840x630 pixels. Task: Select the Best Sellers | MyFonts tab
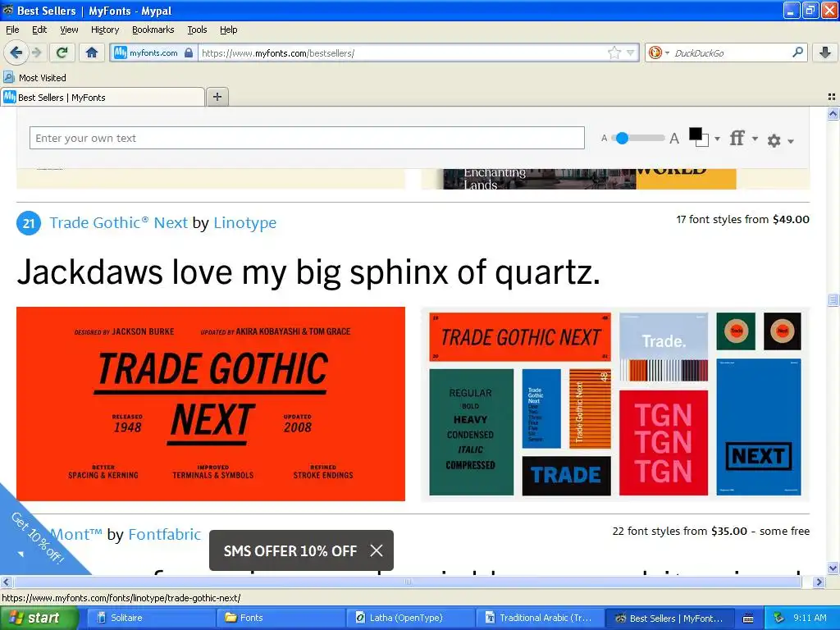coord(103,97)
